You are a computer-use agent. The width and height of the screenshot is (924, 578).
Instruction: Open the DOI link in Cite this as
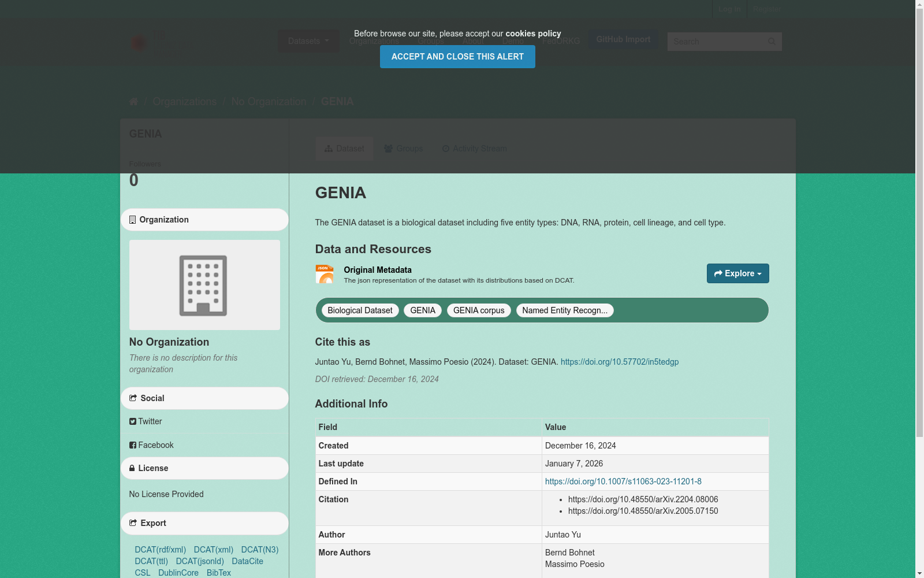tap(619, 362)
